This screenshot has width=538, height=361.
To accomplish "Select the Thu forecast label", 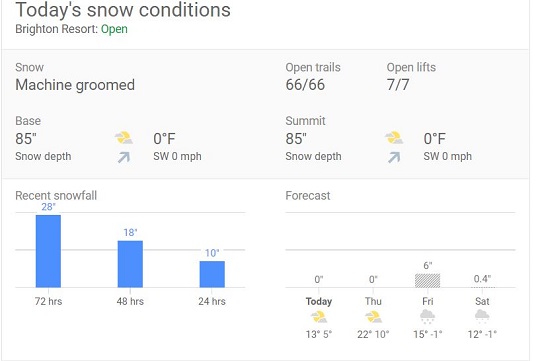I will [373, 301].
